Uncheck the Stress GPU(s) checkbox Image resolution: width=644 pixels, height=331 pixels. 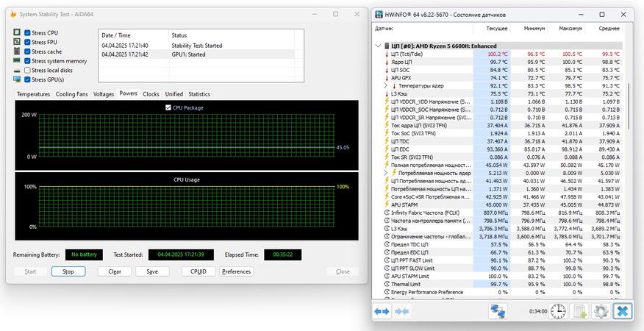pos(27,79)
